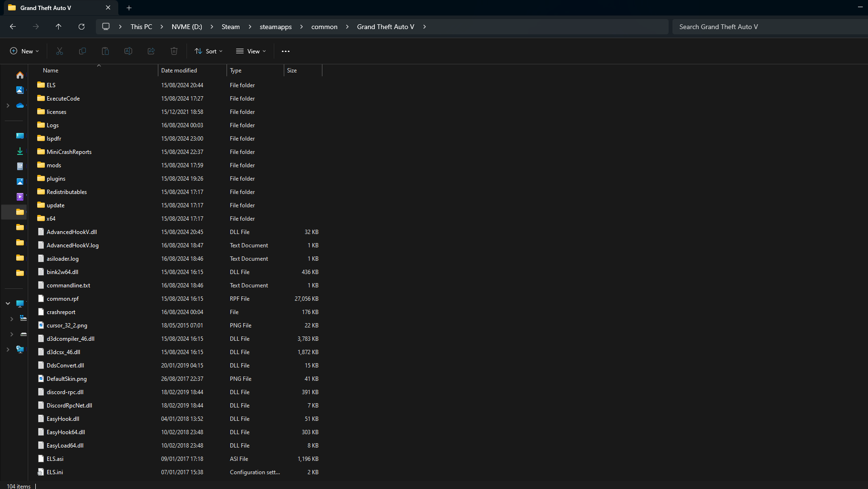Viewport: 868px width, 489px height.
Task: Click the Copy icon in toolbar
Action: (x=83, y=51)
